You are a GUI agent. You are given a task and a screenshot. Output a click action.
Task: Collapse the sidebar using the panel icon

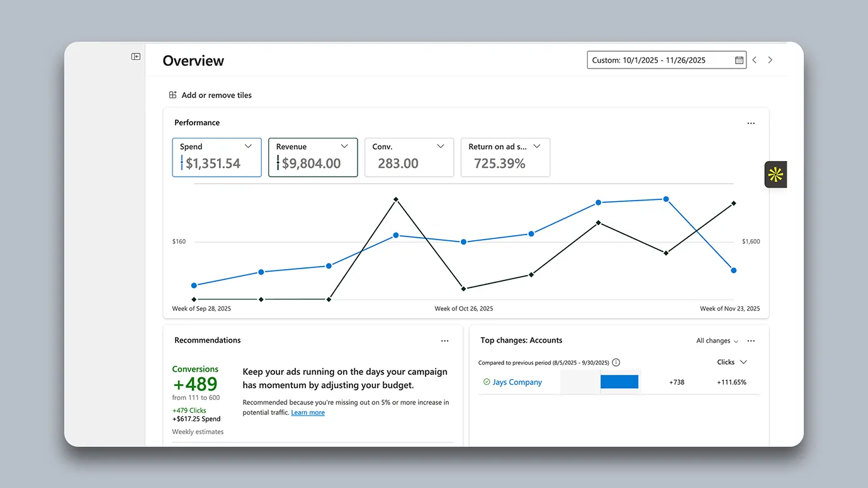click(x=136, y=57)
